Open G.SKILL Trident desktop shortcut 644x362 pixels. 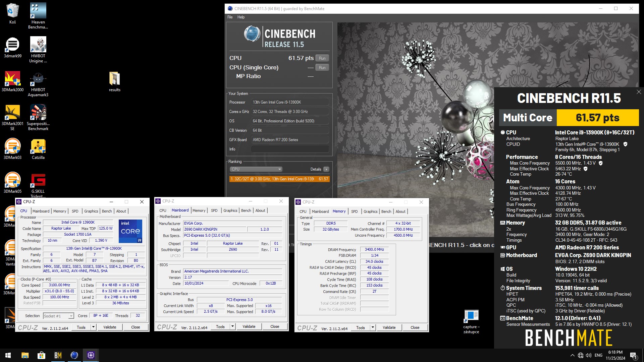[x=38, y=185]
